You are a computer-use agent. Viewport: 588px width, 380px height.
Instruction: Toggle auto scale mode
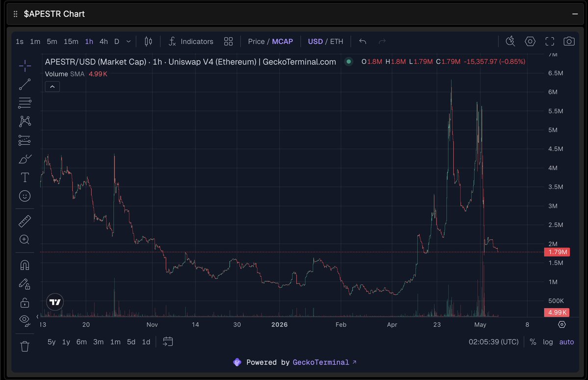pyautogui.click(x=566, y=342)
